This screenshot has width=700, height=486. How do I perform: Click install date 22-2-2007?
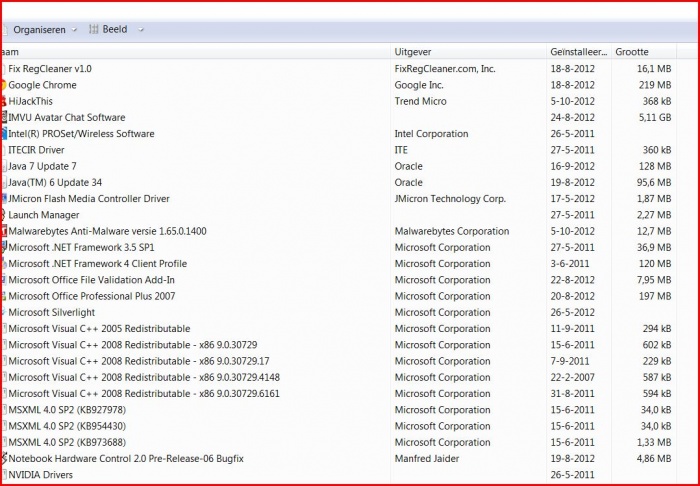point(572,377)
